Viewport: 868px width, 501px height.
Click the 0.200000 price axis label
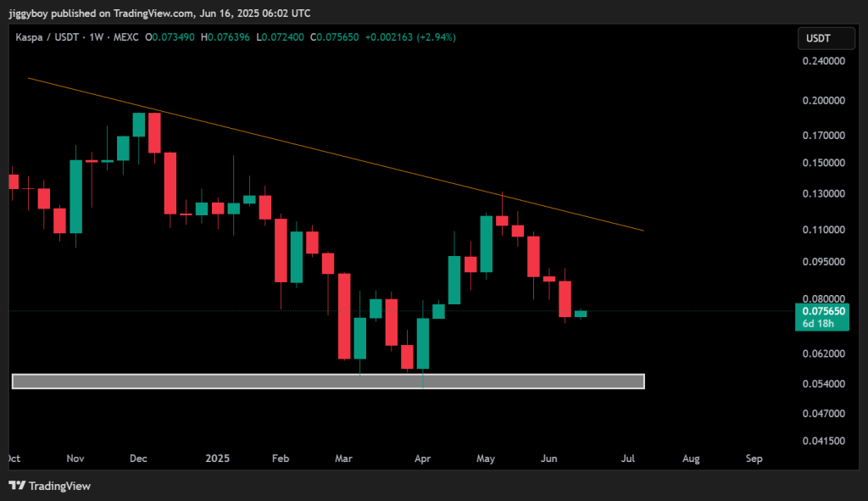[824, 100]
